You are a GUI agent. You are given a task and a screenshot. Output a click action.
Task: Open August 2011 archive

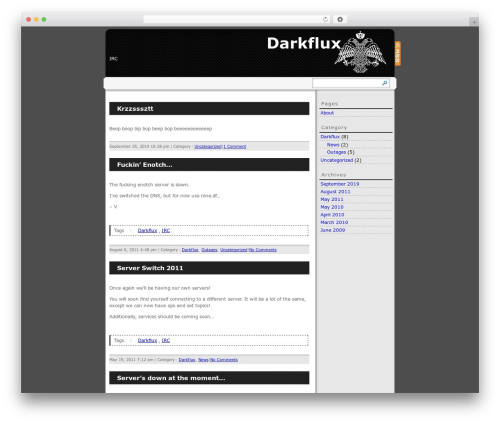point(335,192)
